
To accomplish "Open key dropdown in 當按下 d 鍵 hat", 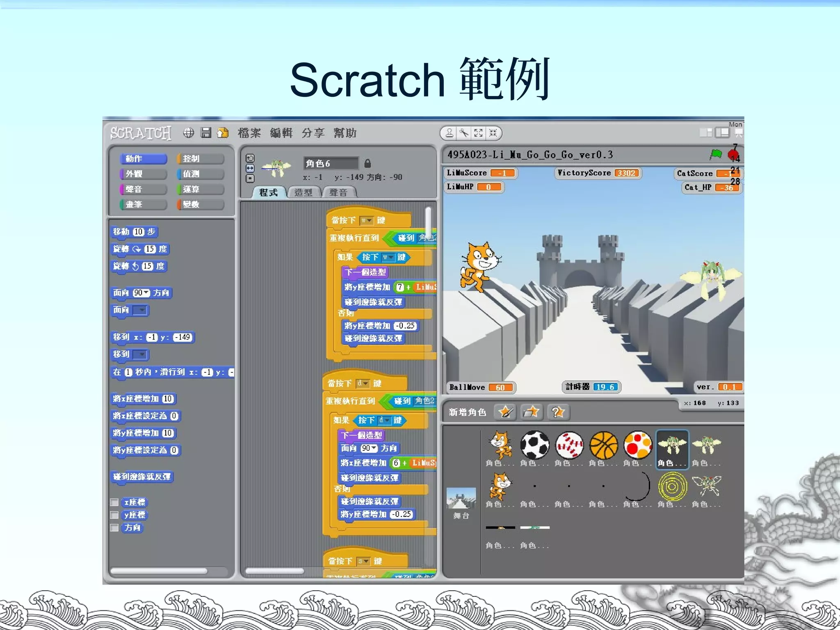I will pos(363,383).
